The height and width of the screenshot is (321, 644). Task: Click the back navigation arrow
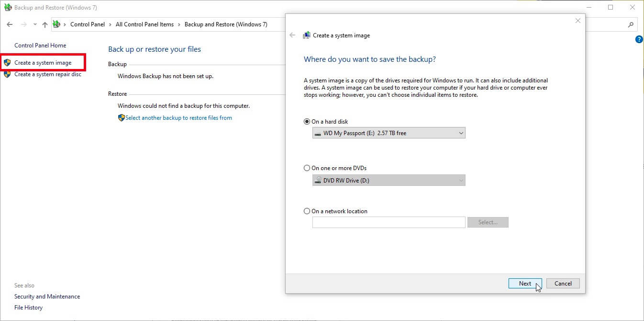tap(10, 24)
